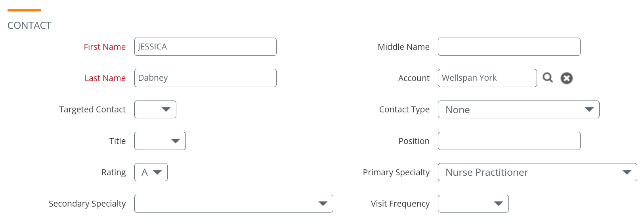Click into the Middle Name field
The width and height of the screenshot is (644, 224).
[x=509, y=47]
